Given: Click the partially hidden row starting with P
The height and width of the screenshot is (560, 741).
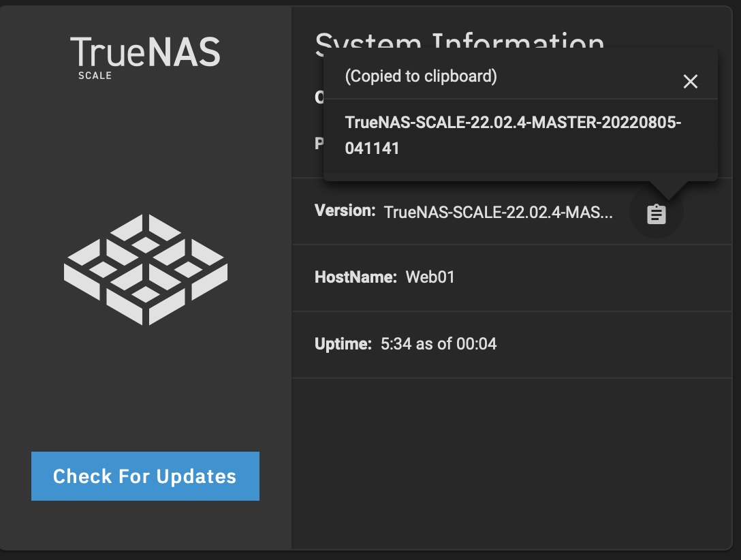Looking at the screenshot, I should (x=319, y=143).
